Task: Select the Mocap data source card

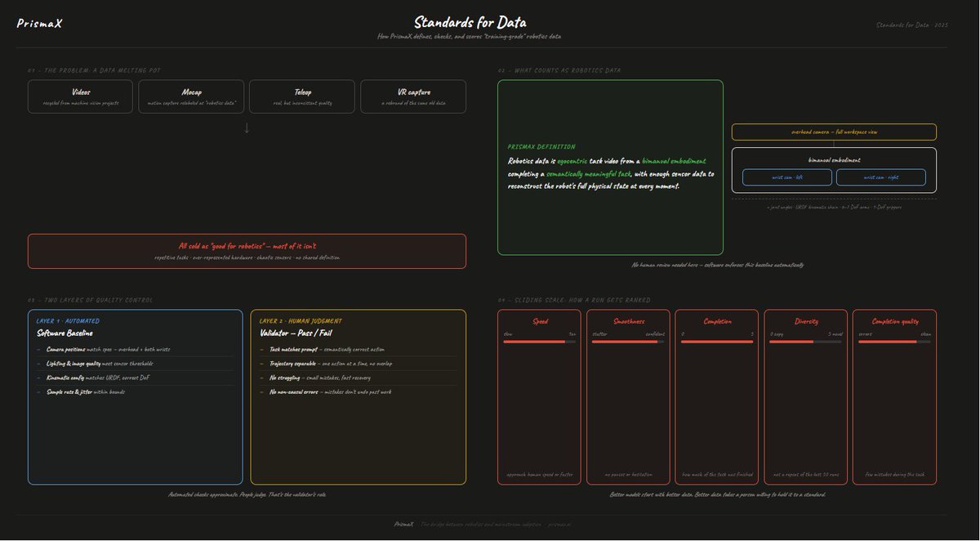Action: [192, 96]
